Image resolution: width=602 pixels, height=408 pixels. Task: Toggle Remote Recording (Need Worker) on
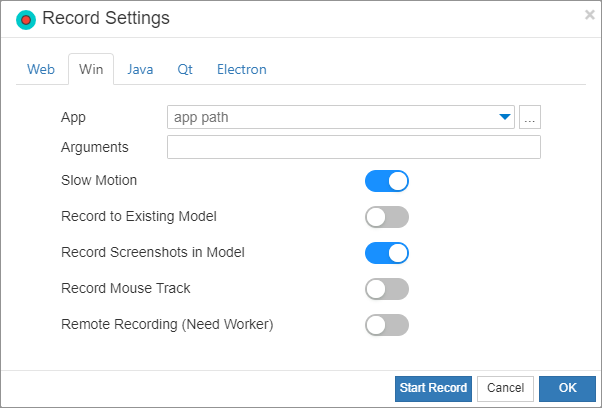tap(387, 325)
